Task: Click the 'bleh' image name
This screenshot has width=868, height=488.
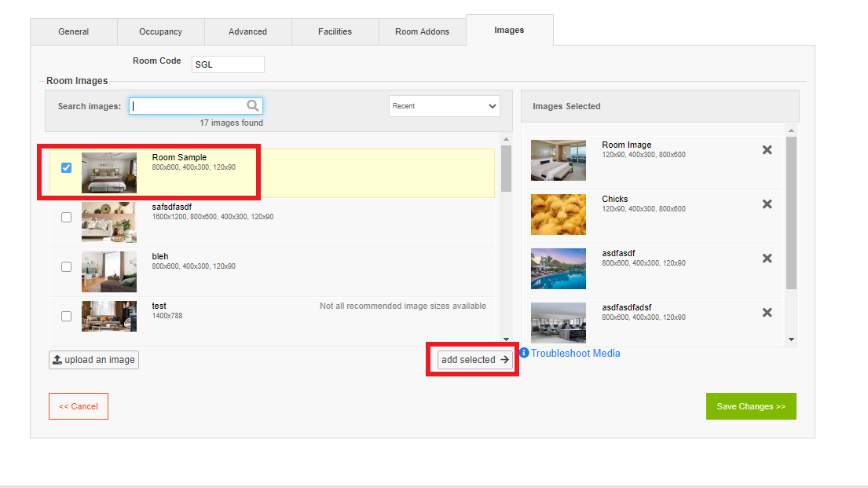Action: click(x=160, y=256)
